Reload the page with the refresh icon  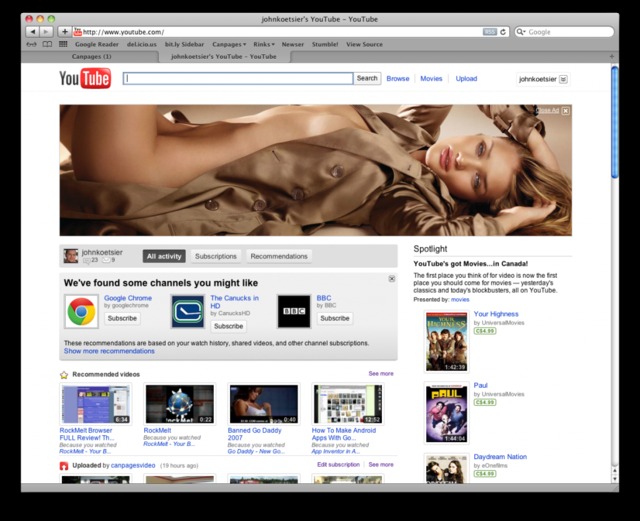[x=503, y=32]
